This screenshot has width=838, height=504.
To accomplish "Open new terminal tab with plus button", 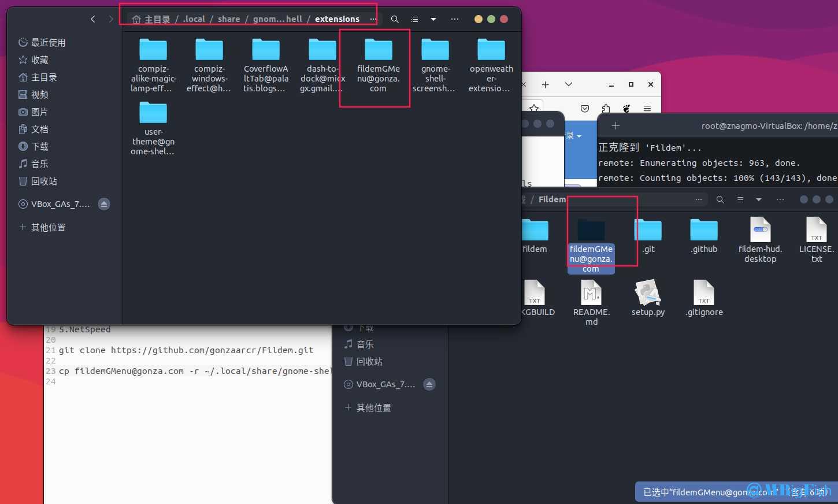I will 615,125.
